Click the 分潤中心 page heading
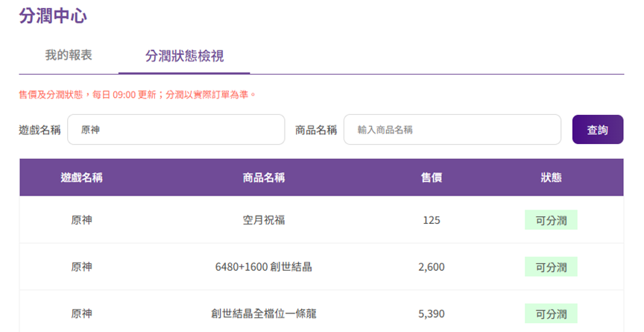This screenshot has height=332, width=644. tap(54, 16)
